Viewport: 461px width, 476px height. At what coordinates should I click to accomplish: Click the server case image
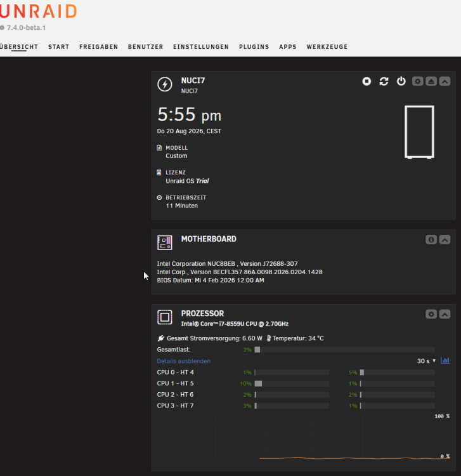click(x=419, y=132)
